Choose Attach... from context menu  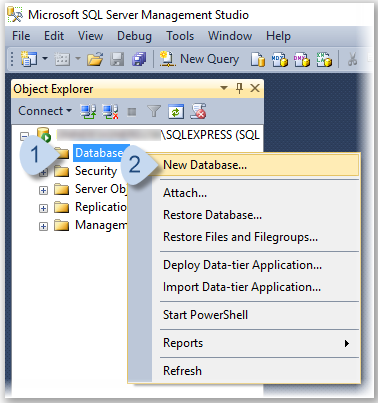(x=256, y=193)
